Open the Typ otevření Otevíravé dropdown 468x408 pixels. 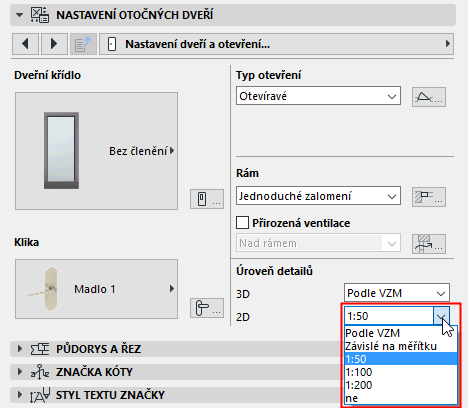point(318,96)
